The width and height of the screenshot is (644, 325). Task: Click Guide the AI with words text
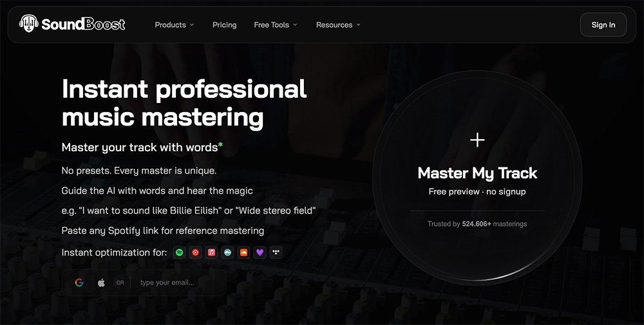[x=157, y=190]
